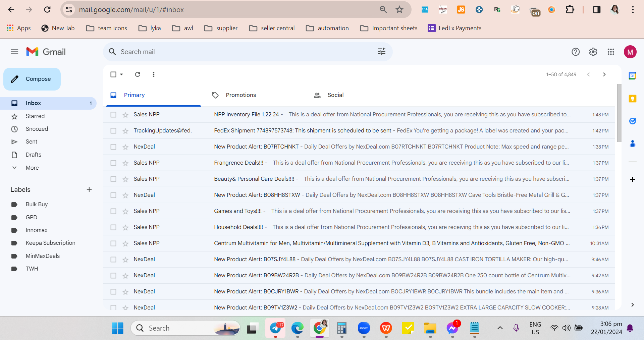Tick the select-all checkbox above the inbox
This screenshot has height=340, width=644.
[113, 74]
